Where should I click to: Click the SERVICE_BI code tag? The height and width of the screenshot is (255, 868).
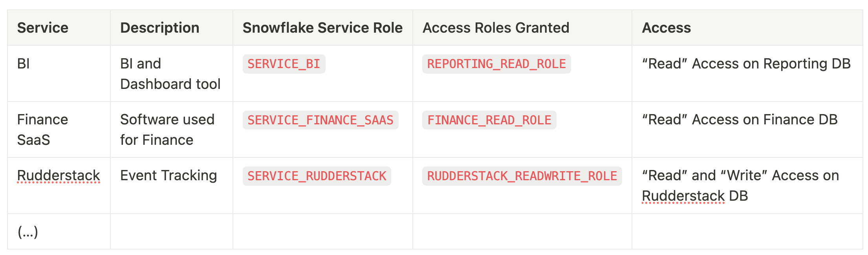coord(284,64)
